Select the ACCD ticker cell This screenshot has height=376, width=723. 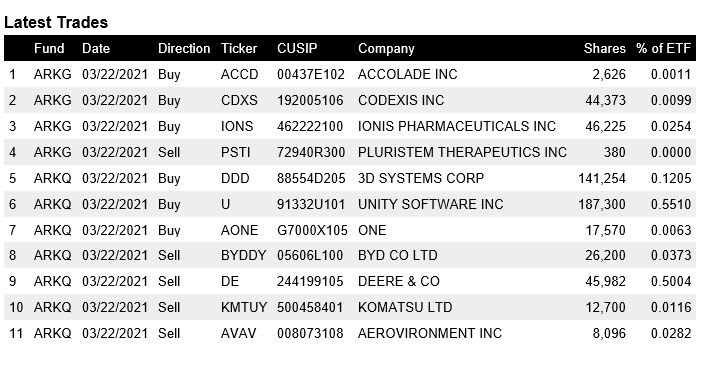pos(239,74)
